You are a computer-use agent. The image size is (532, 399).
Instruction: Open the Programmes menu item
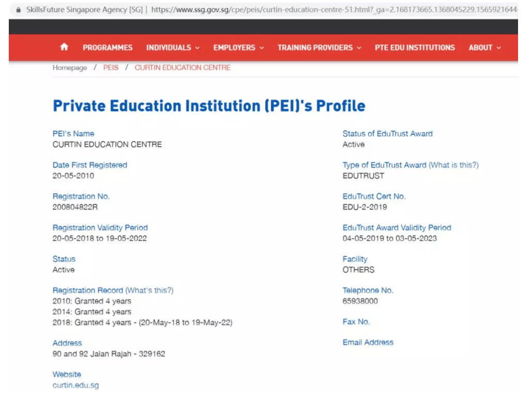[x=108, y=48]
